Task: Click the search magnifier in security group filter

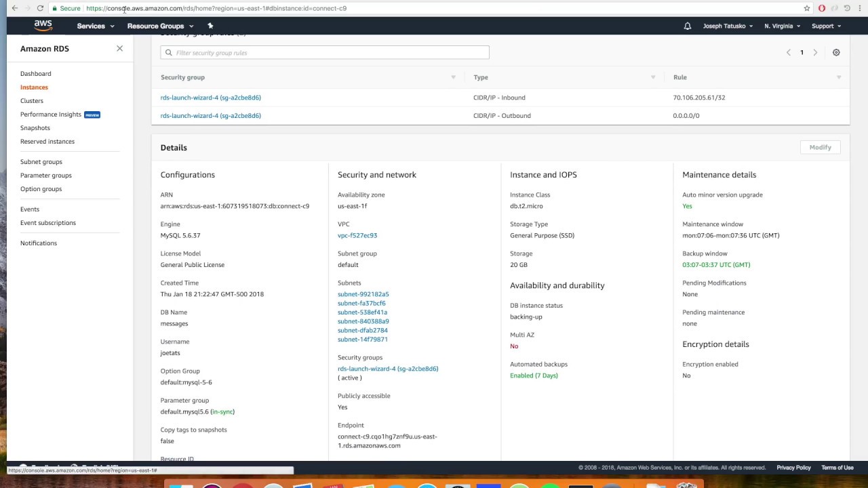Action: coord(169,53)
